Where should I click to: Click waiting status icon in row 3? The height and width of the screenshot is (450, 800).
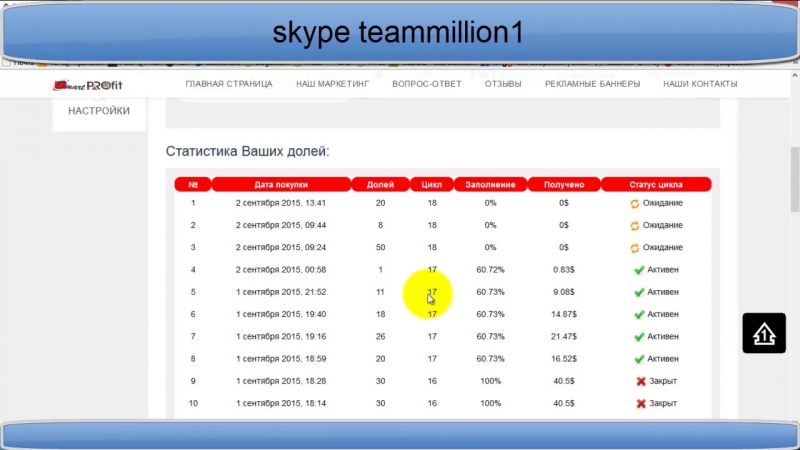634,248
